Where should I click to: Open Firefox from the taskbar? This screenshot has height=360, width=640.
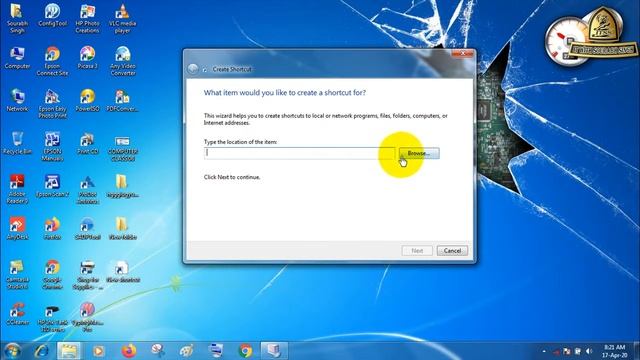(129, 351)
